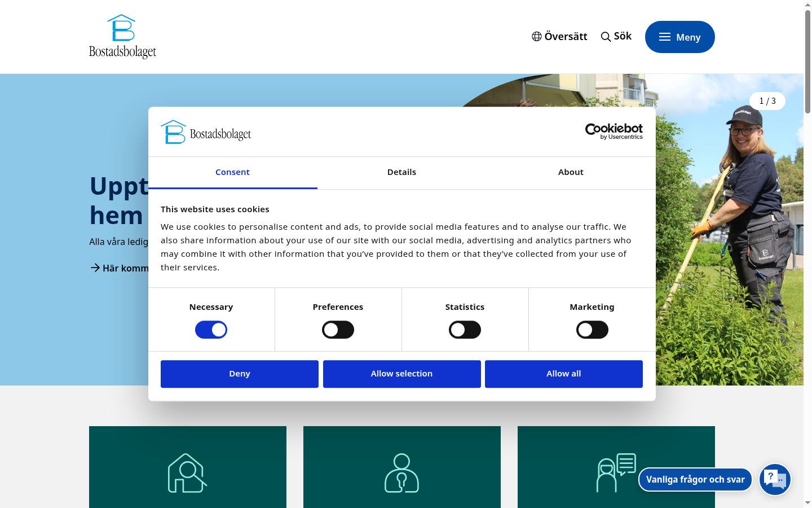Click the Allow all button
Viewport: 812px width, 508px height.
click(564, 374)
